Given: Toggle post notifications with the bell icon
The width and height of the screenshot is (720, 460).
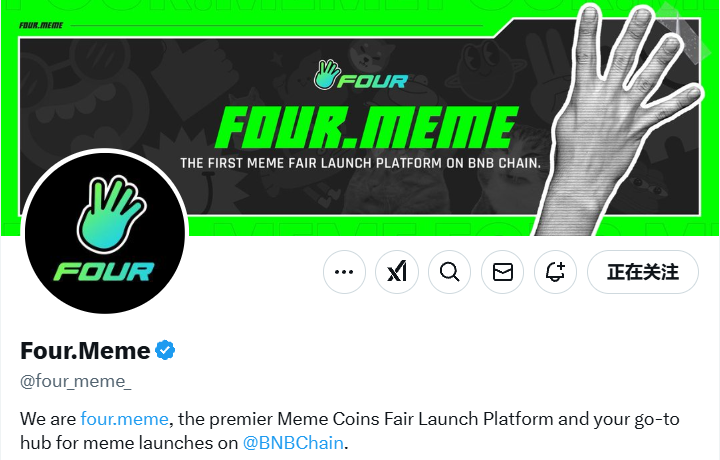Looking at the screenshot, I should tap(556, 272).
